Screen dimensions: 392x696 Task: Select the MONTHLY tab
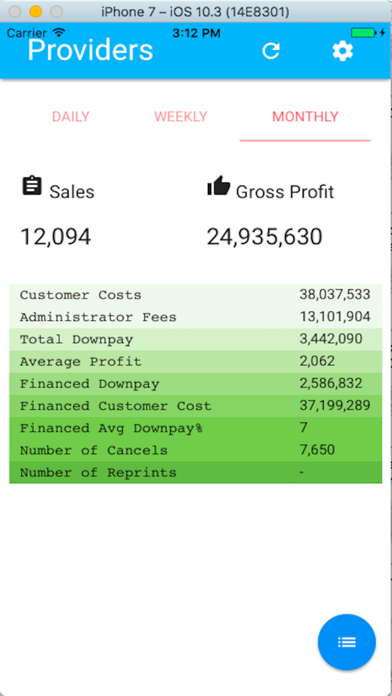point(305,117)
